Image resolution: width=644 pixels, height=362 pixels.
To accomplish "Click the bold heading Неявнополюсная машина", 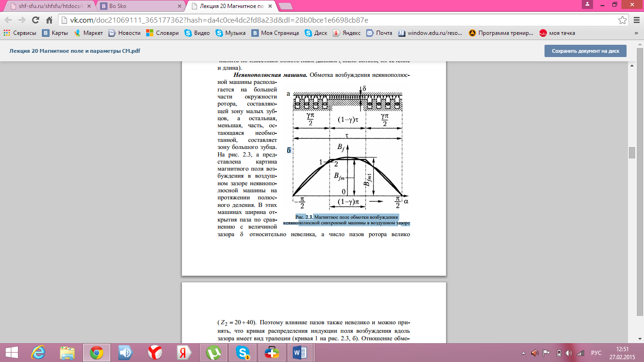I will point(270,74).
